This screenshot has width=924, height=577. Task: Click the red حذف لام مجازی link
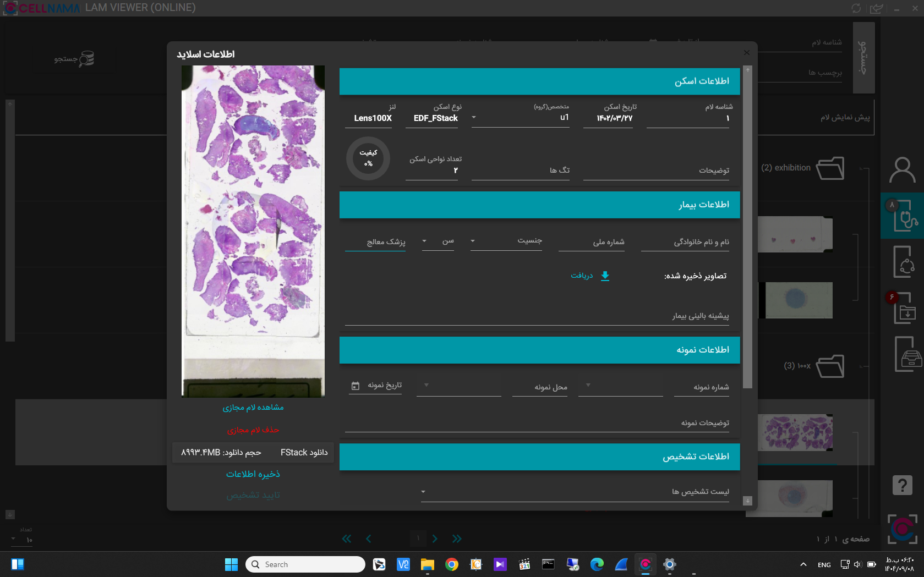point(253,430)
